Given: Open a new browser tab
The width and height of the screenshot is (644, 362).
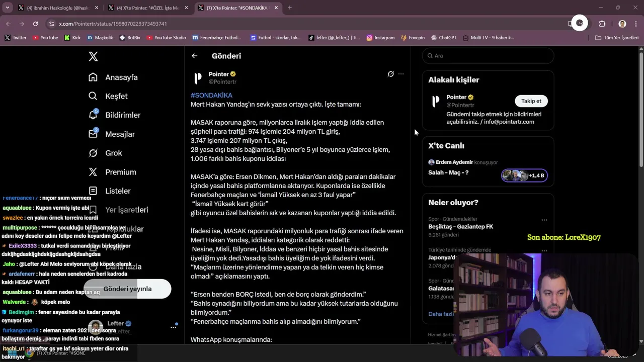Looking at the screenshot, I should (290, 8).
